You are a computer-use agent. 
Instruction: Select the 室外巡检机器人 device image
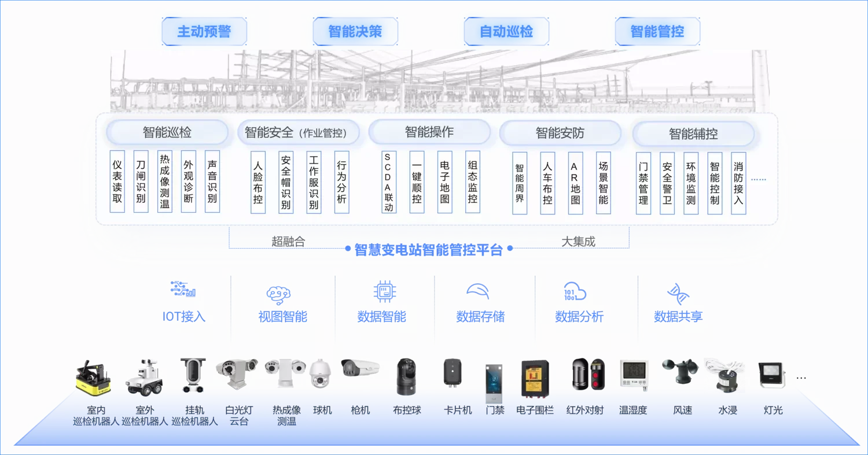[144, 378]
